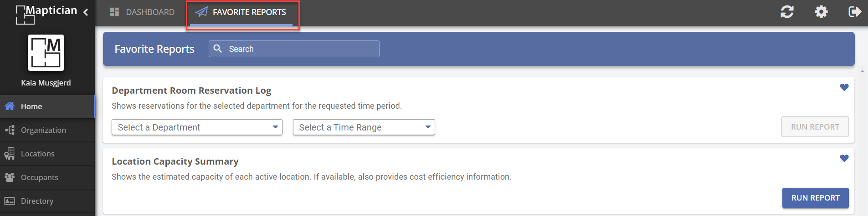The height and width of the screenshot is (216, 868).
Task: Click the disabled Run Report button for reservations
Action: (815, 127)
